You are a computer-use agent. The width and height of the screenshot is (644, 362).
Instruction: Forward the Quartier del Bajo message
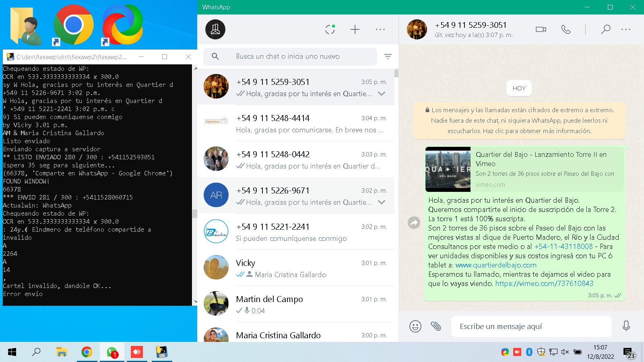414,222
